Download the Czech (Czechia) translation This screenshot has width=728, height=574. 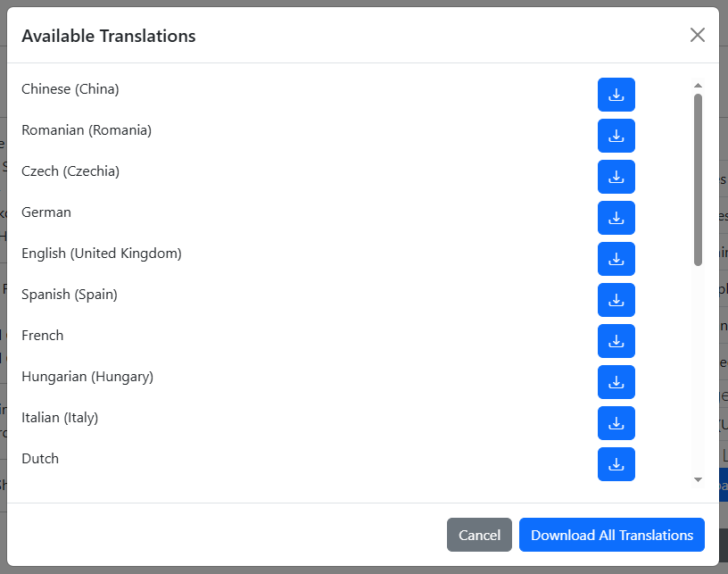(616, 177)
